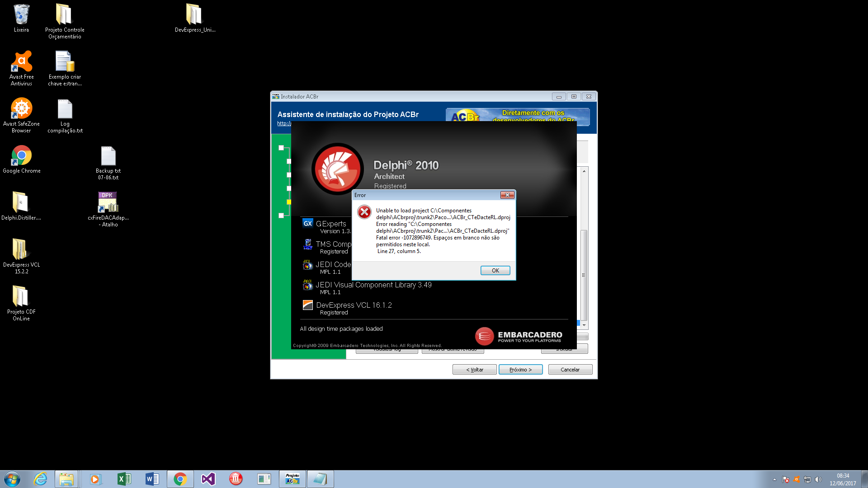The height and width of the screenshot is (488, 868).
Task: Select Backup txt 07-06.txt file
Action: [108, 162]
